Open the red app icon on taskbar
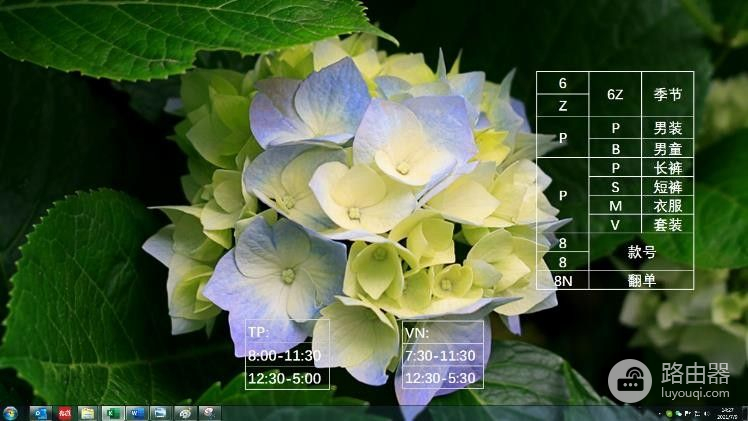The height and width of the screenshot is (421, 748). (x=64, y=413)
